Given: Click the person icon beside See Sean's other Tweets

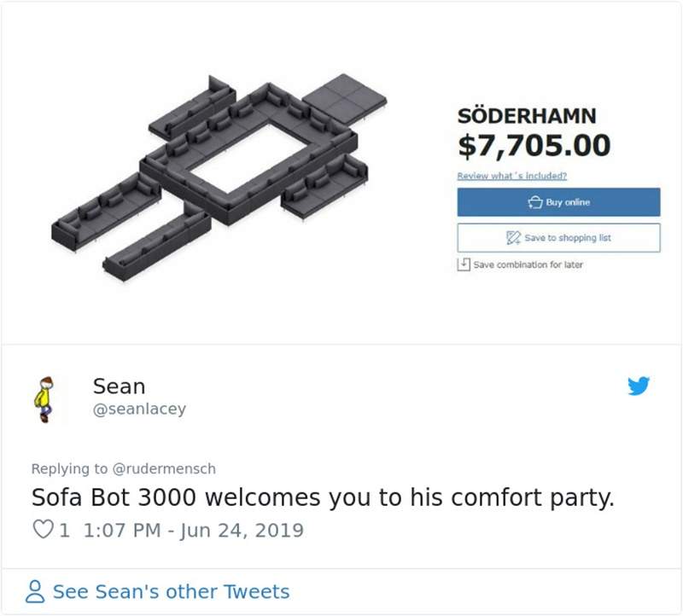Looking at the screenshot, I should click(x=38, y=592).
